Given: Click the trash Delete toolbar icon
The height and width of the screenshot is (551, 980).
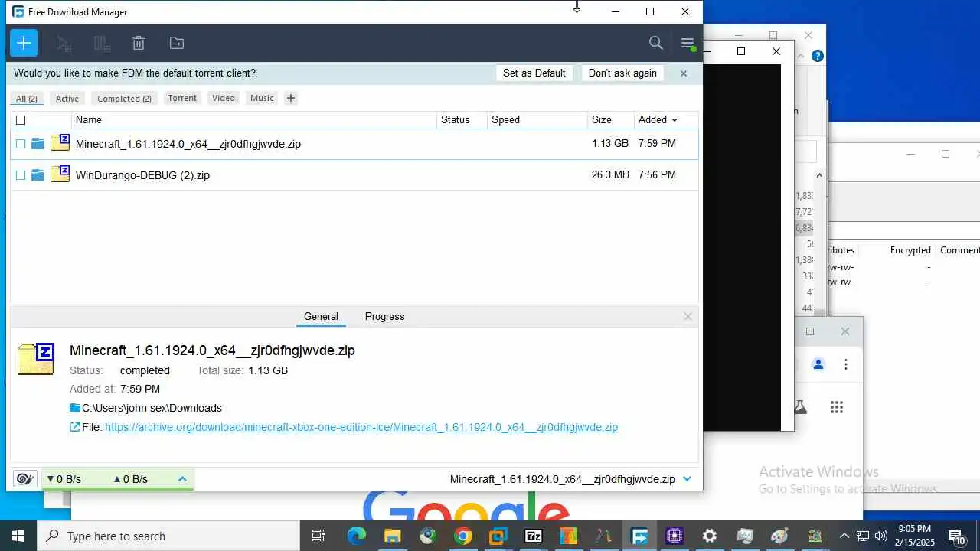Looking at the screenshot, I should [139, 44].
